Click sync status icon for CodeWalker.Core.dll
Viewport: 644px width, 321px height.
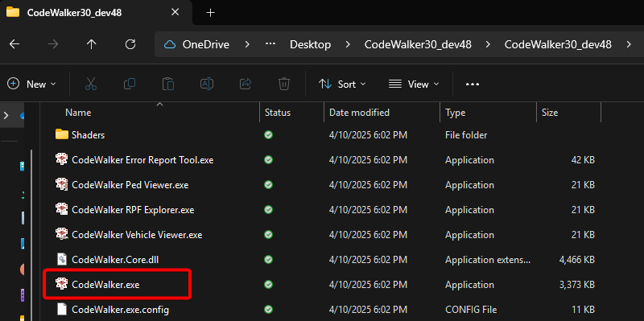tap(269, 259)
